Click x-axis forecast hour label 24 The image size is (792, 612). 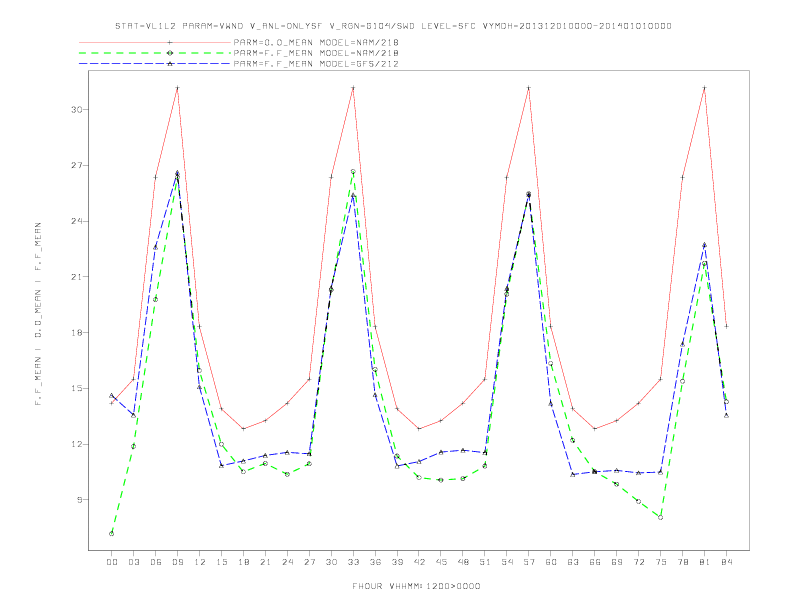pos(287,562)
